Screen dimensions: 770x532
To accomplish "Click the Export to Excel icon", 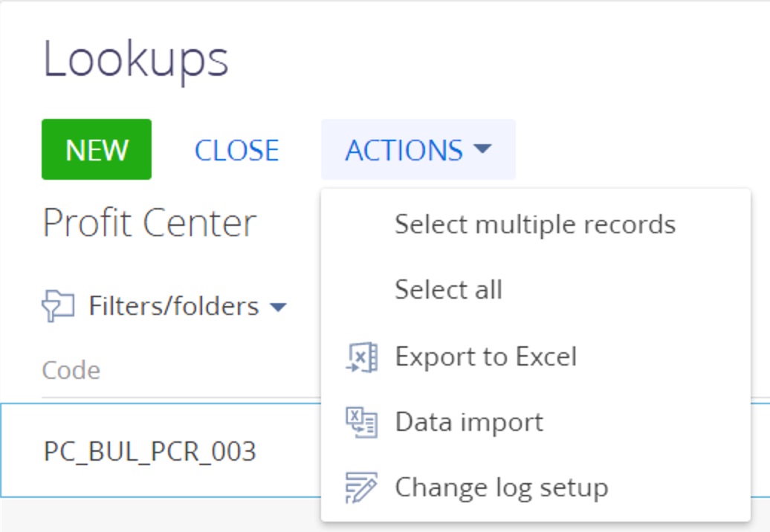I will click(362, 357).
